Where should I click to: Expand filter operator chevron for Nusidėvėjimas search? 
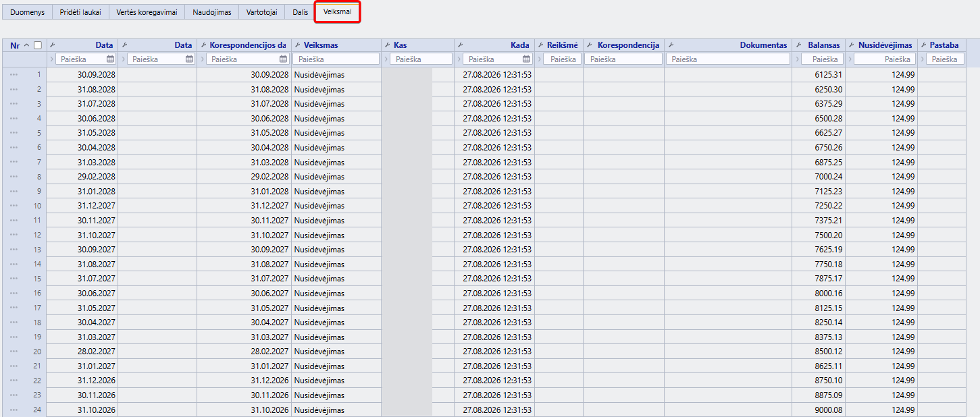click(x=849, y=59)
